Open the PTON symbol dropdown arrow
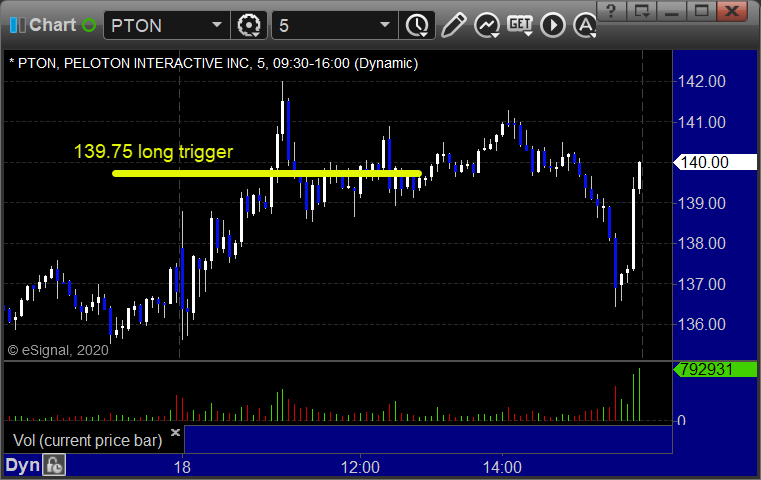761x480 pixels. tap(216, 25)
